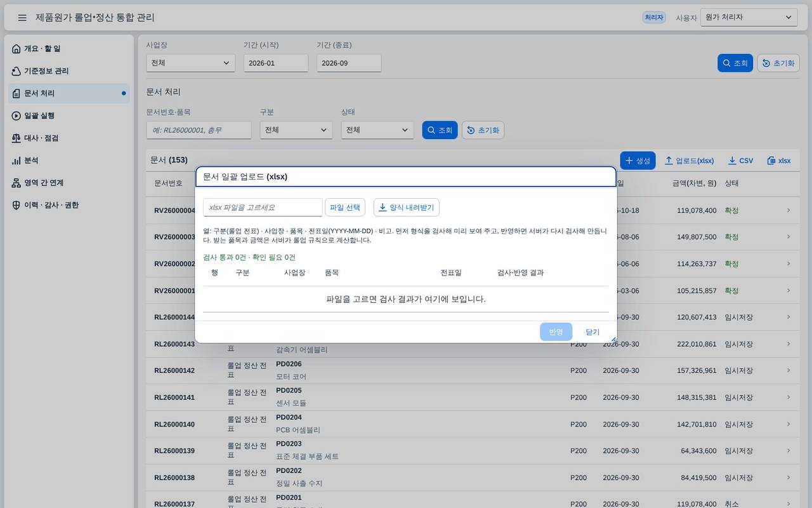
Task: Open 이력 · 감사 · 권한 sidebar item
Action: tap(70, 205)
